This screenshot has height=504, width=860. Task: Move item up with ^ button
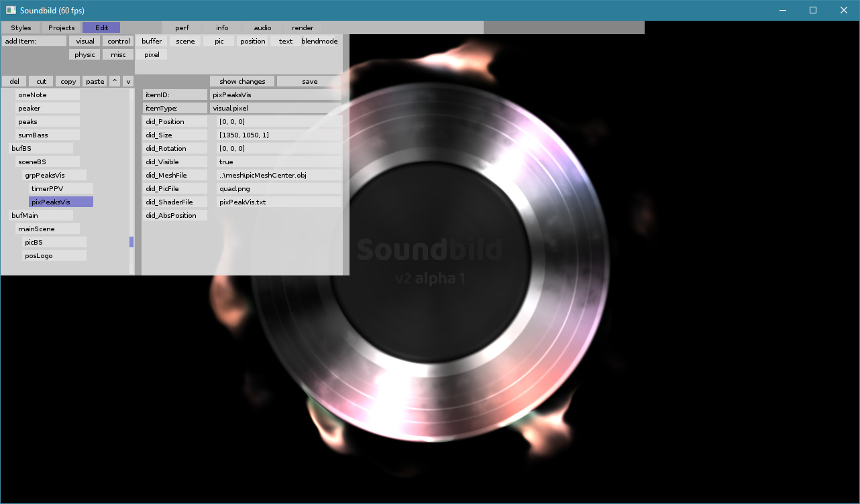(115, 81)
